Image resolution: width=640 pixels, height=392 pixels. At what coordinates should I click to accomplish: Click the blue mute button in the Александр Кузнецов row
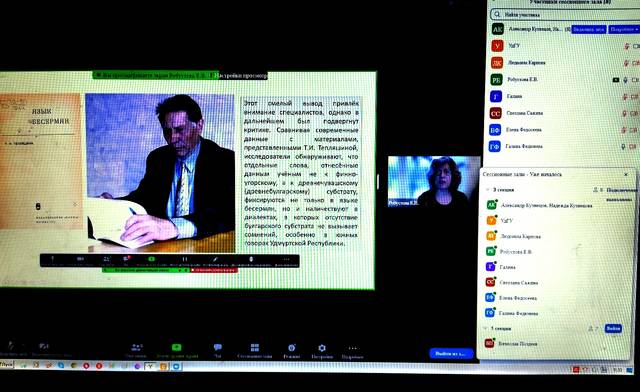point(588,29)
